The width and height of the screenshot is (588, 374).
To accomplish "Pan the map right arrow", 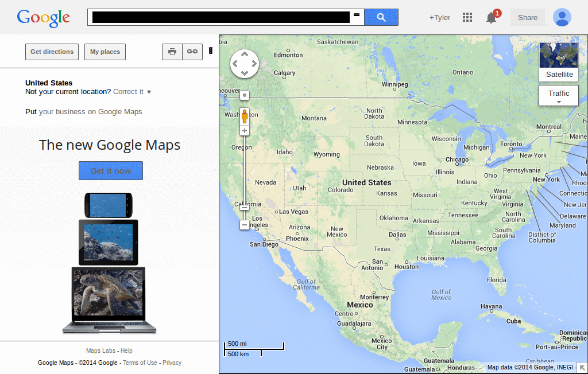I will click(254, 64).
